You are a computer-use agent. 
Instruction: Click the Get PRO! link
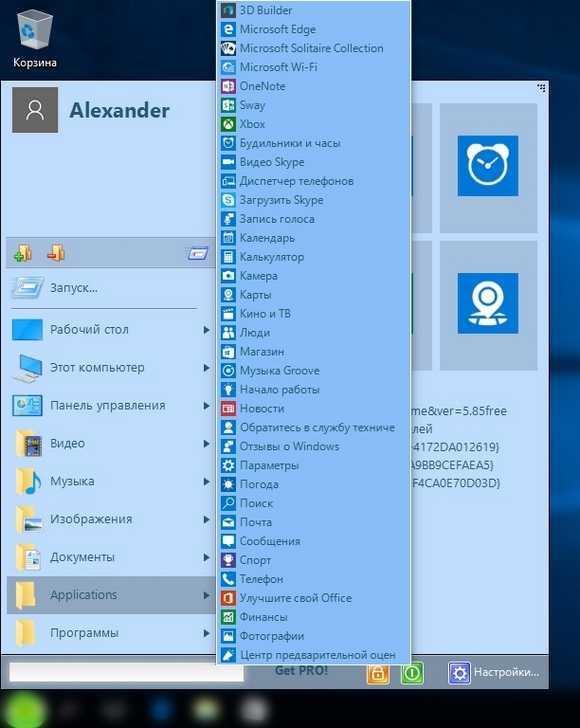(301, 670)
